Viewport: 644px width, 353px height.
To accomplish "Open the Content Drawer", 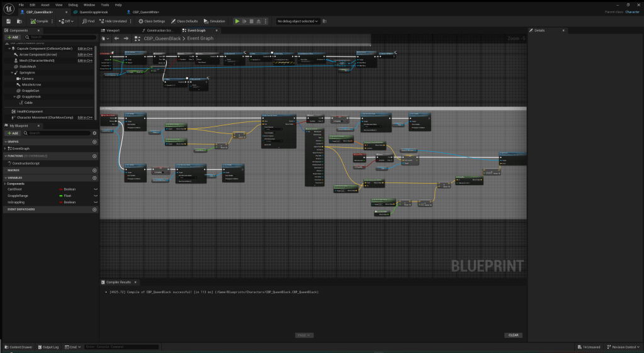I will point(21,347).
